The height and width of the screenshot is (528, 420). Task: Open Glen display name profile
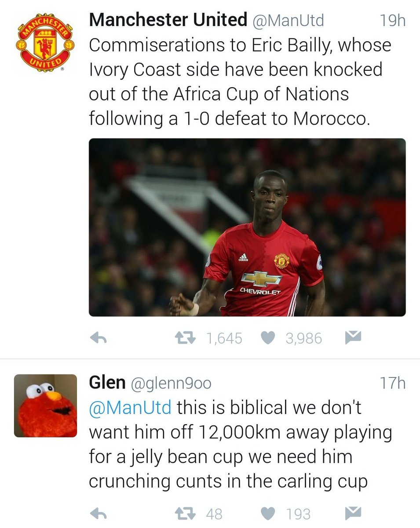[x=107, y=383]
